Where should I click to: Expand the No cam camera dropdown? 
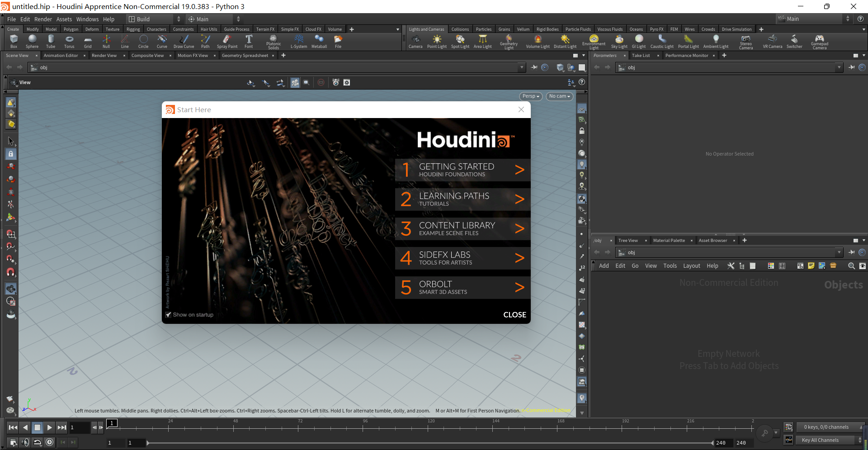[559, 96]
